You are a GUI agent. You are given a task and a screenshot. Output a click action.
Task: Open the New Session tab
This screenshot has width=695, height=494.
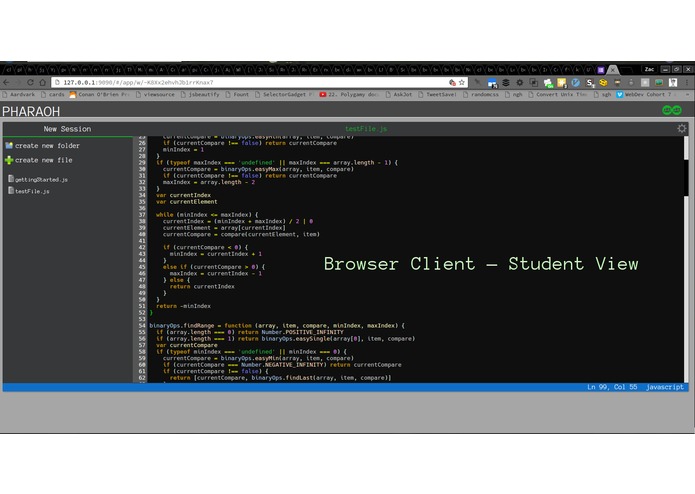point(67,129)
